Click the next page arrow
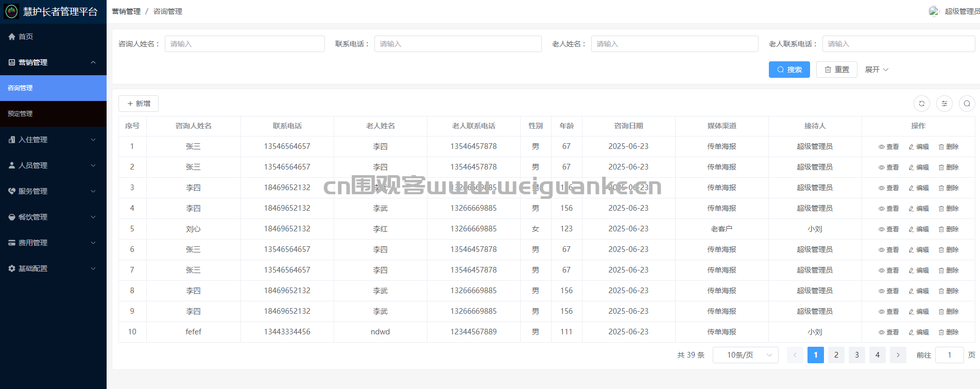 [x=898, y=355]
